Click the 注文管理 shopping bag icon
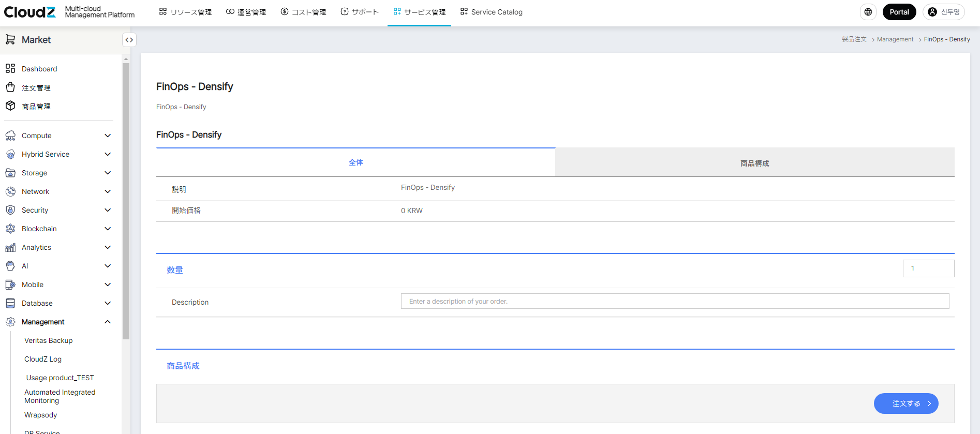980x434 pixels. pyautogui.click(x=10, y=87)
